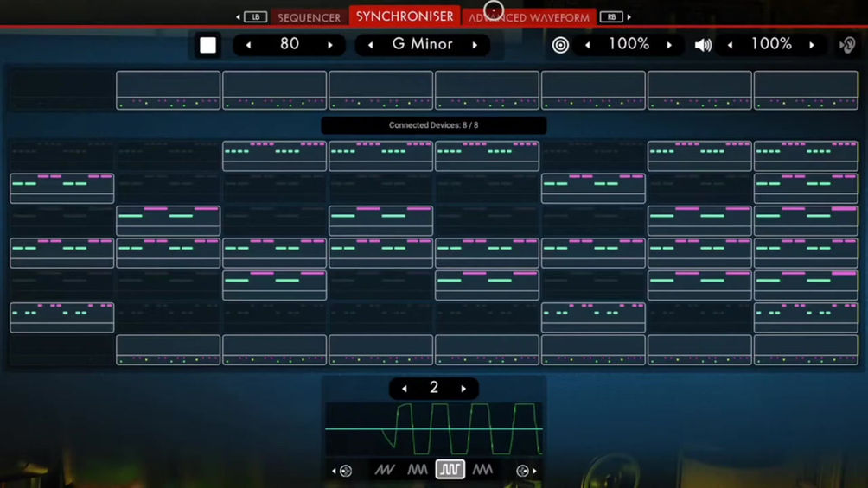Toggle first column's second melody row cell

coord(62,188)
